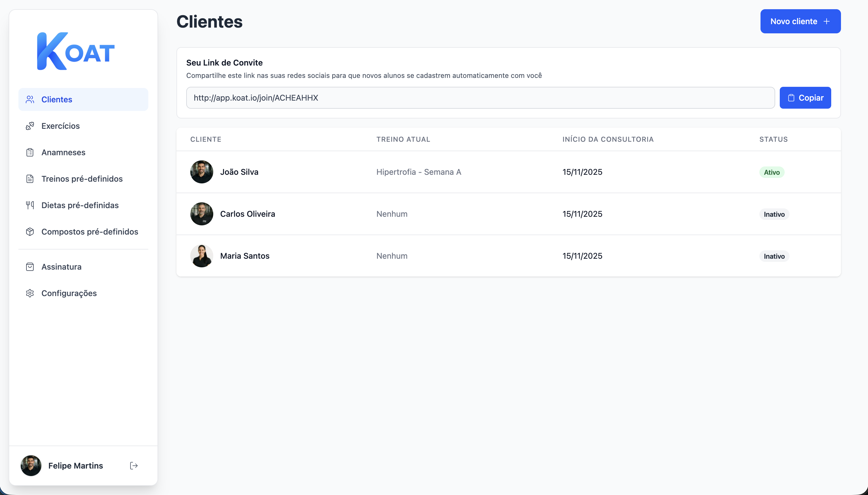Click the Copiar button
Screen dimensions: 868x495
tap(805, 97)
